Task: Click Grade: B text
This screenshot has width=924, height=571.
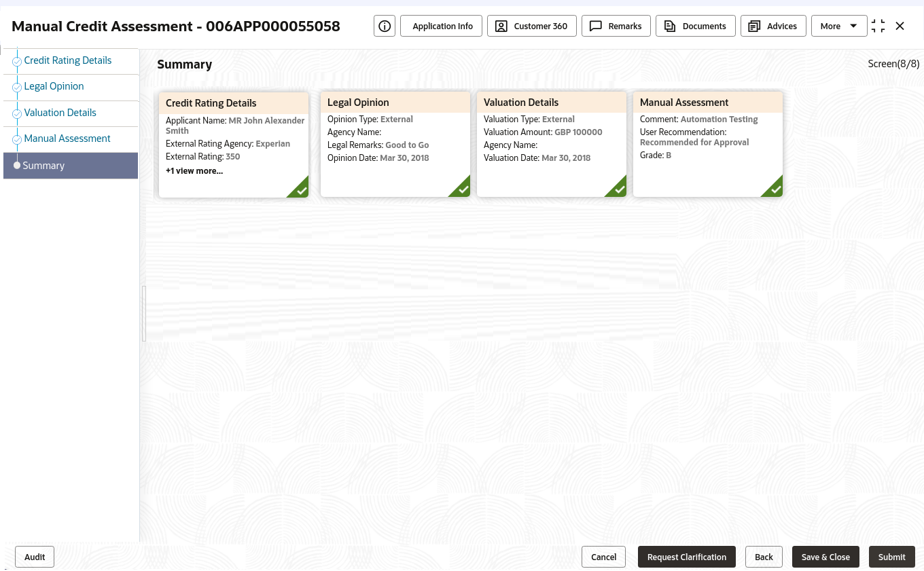Action: click(x=656, y=155)
